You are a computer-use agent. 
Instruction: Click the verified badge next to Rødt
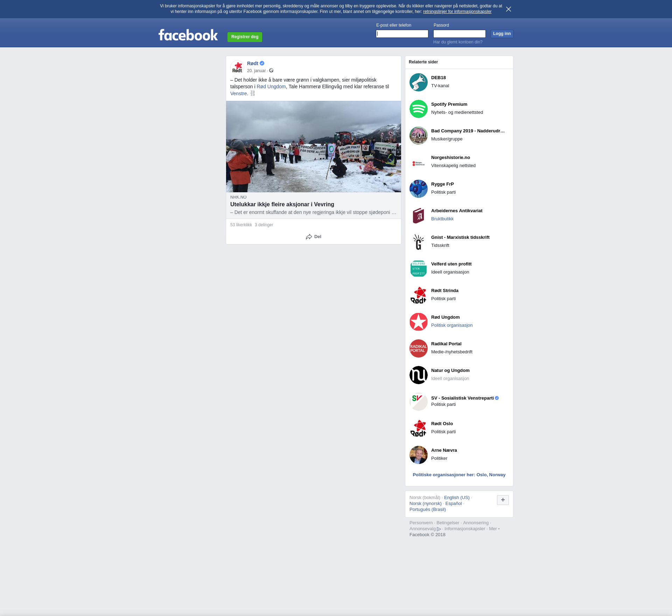[262, 63]
